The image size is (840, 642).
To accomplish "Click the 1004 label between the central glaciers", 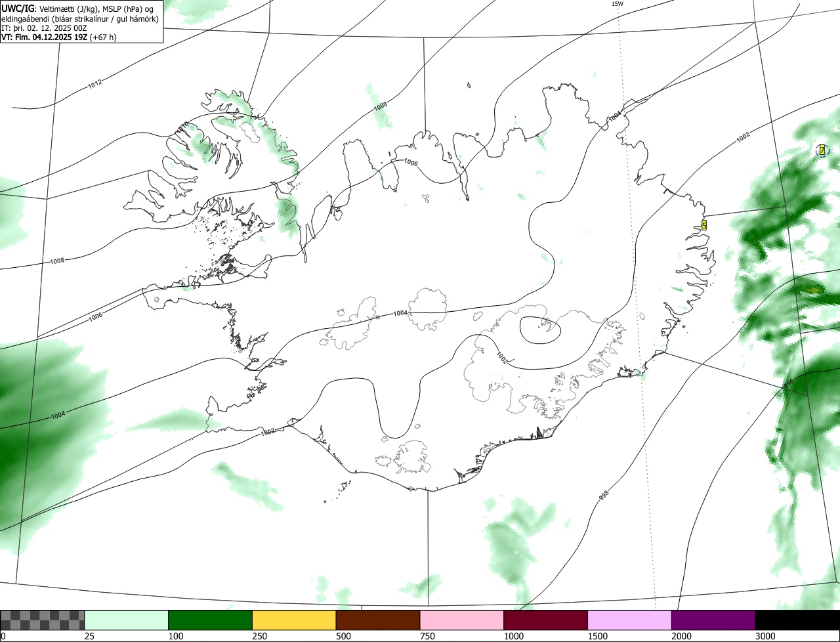I will 401,313.
